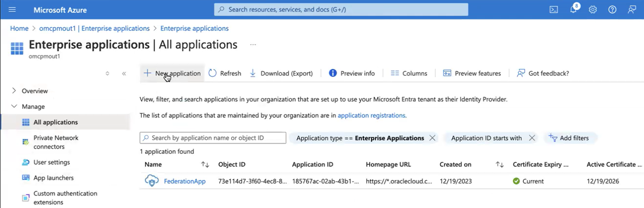Viewport: 644px width, 208px height.
Task: Open the feedback icon in the header
Action: tap(632, 9)
